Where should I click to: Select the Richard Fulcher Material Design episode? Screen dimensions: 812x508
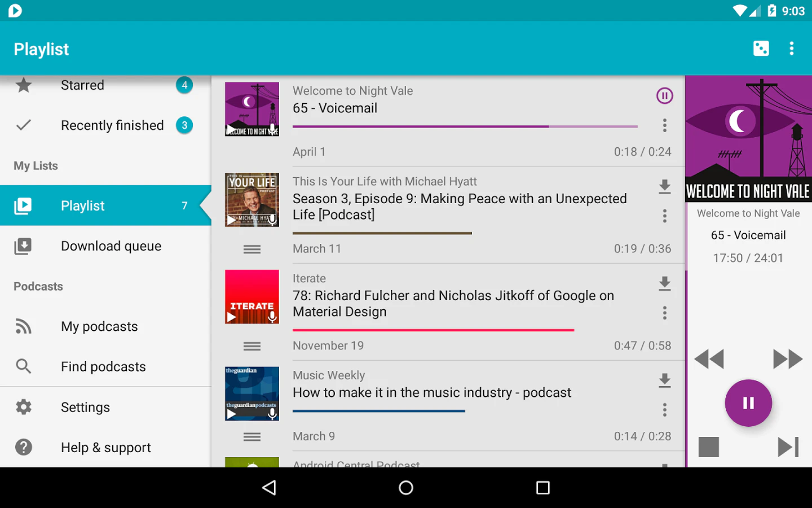(453, 304)
